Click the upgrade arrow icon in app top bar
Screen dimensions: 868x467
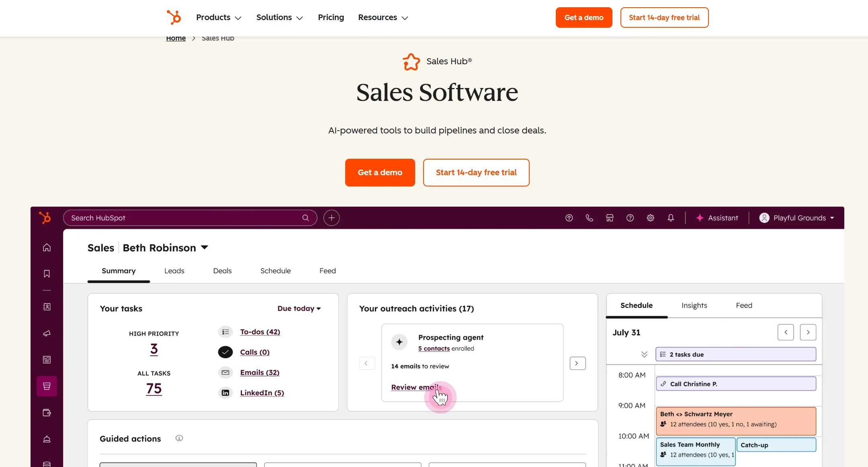click(x=569, y=218)
